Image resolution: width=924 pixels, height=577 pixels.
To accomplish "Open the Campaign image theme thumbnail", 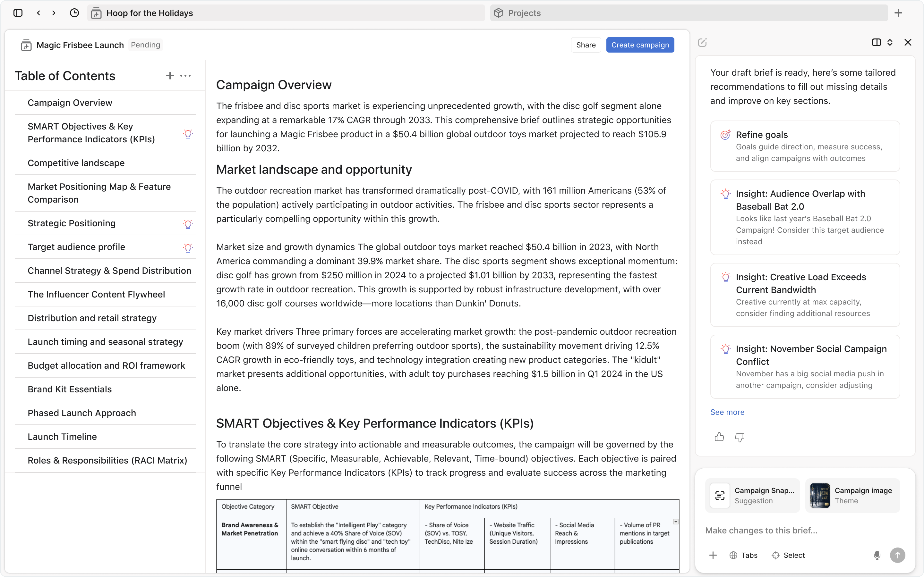I will 820,495.
